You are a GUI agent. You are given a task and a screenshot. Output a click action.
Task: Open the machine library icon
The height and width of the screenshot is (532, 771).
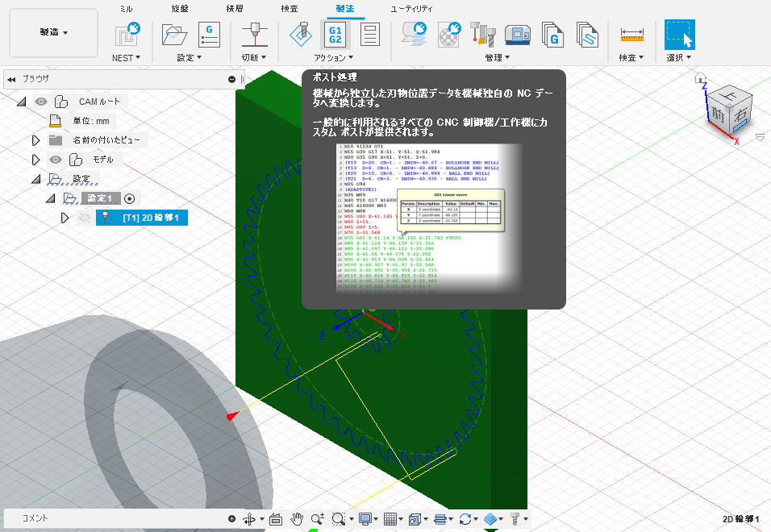pyautogui.click(x=517, y=35)
